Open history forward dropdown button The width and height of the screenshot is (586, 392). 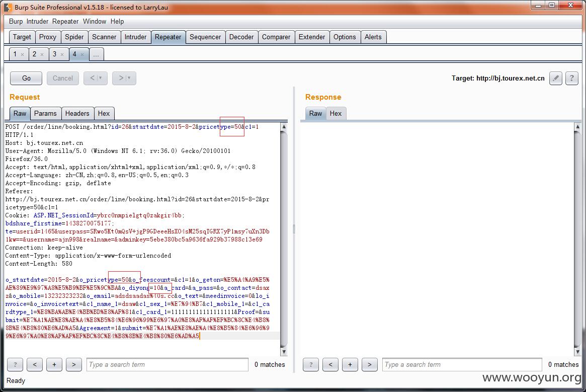[x=124, y=78]
